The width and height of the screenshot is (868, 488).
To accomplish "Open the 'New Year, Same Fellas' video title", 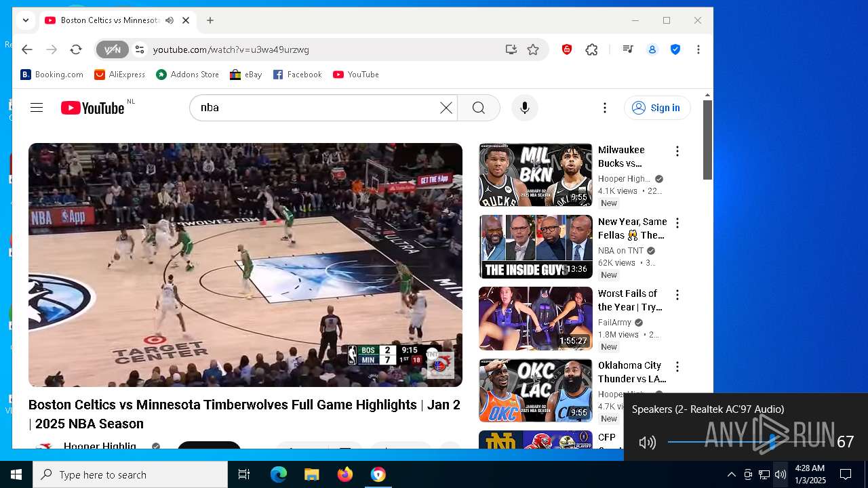I will point(632,228).
